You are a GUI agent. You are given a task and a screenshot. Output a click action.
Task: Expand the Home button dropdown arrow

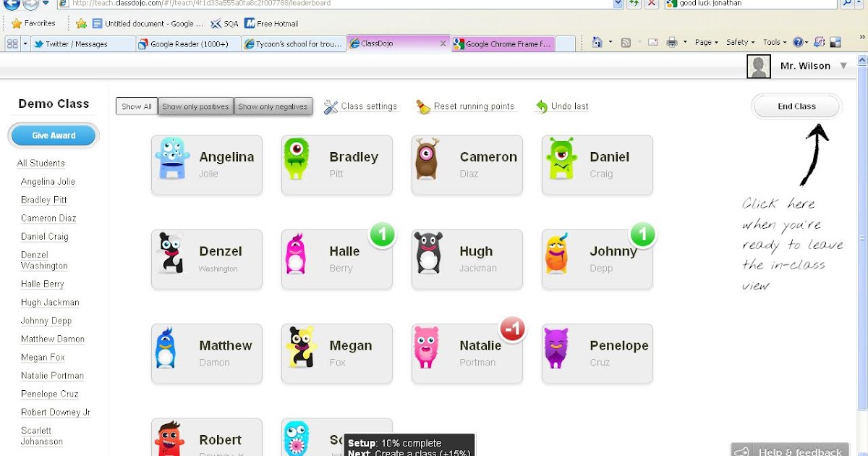[x=609, y=43]
